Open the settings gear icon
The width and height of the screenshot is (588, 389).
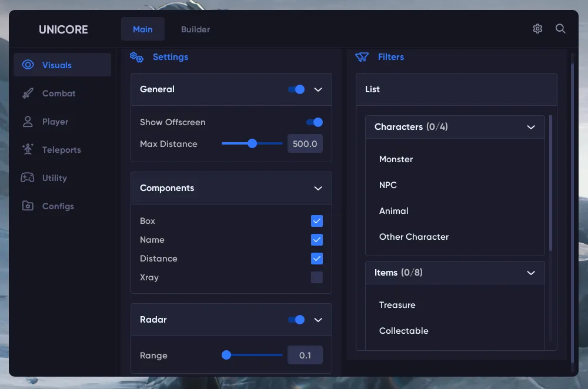(537, 29)
